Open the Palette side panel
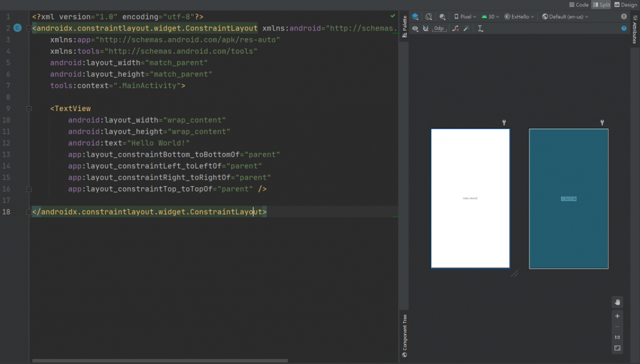 (404, 26)
